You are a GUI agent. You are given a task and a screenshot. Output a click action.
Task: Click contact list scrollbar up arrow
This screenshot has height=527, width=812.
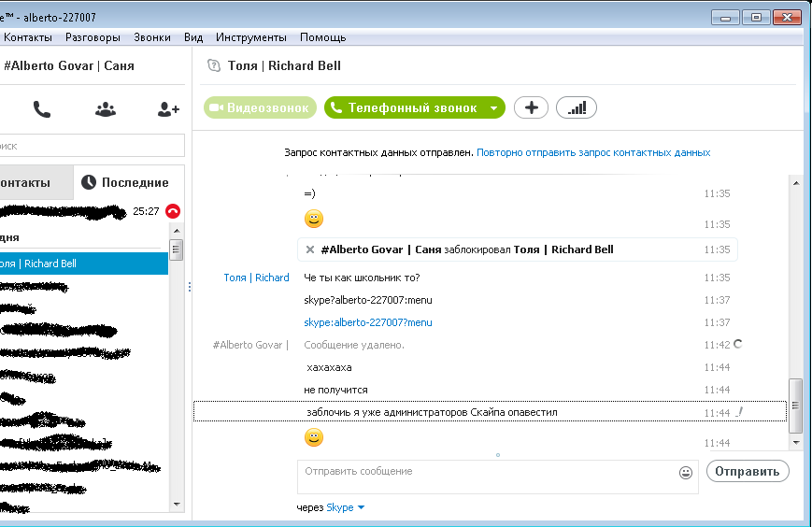177,231
